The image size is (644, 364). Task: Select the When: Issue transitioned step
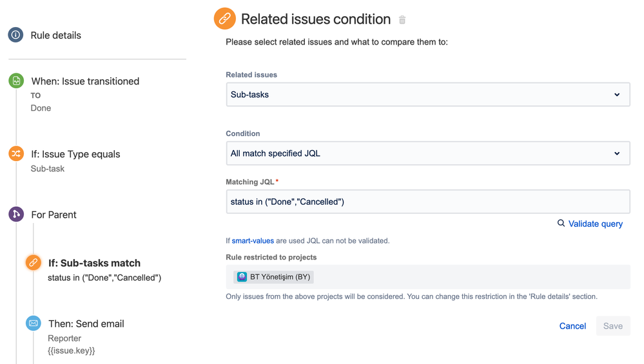tap(85, 81)
